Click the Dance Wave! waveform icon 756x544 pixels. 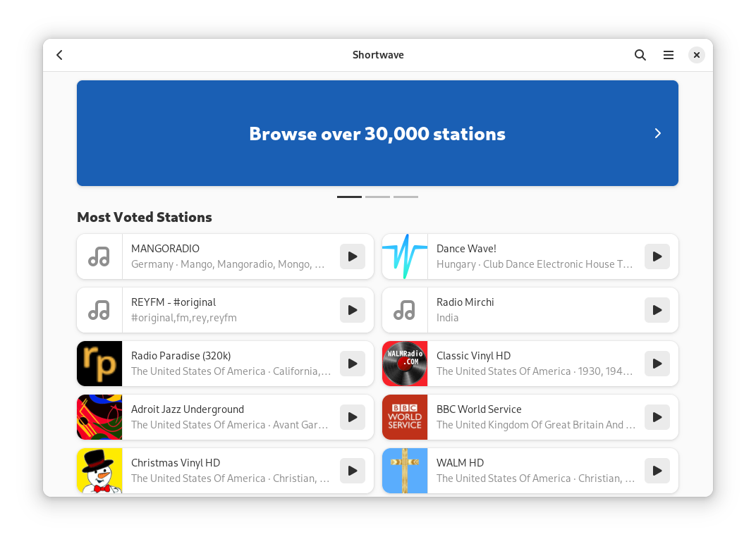(x=405, y=256)
